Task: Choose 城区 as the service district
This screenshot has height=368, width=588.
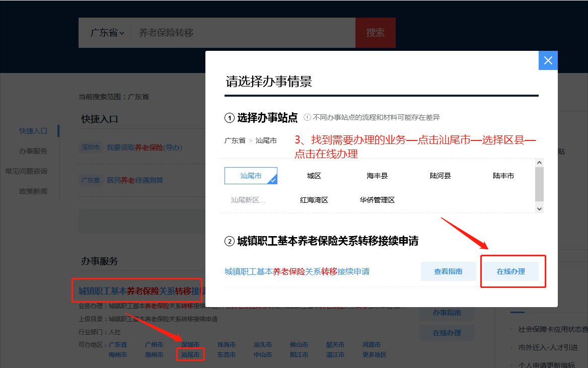Action: (314, 176)
